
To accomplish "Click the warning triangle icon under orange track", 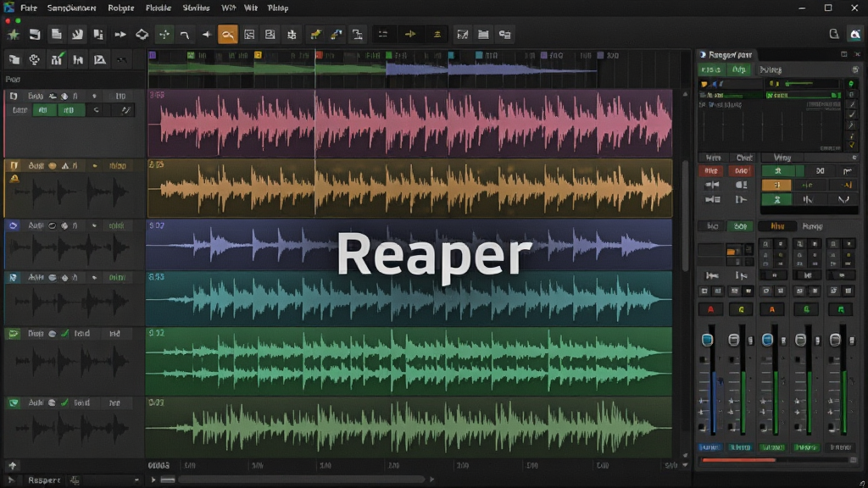I will [x=14, y=178].
